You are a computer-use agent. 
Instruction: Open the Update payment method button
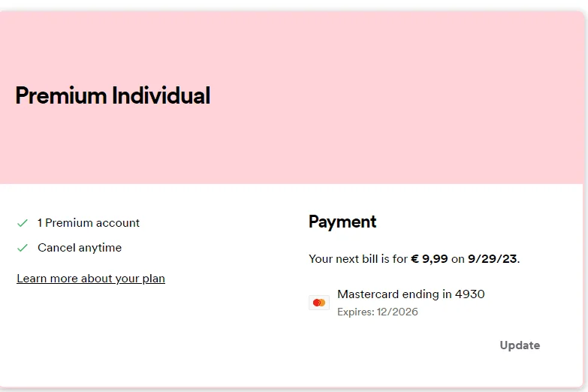(520, 345)
